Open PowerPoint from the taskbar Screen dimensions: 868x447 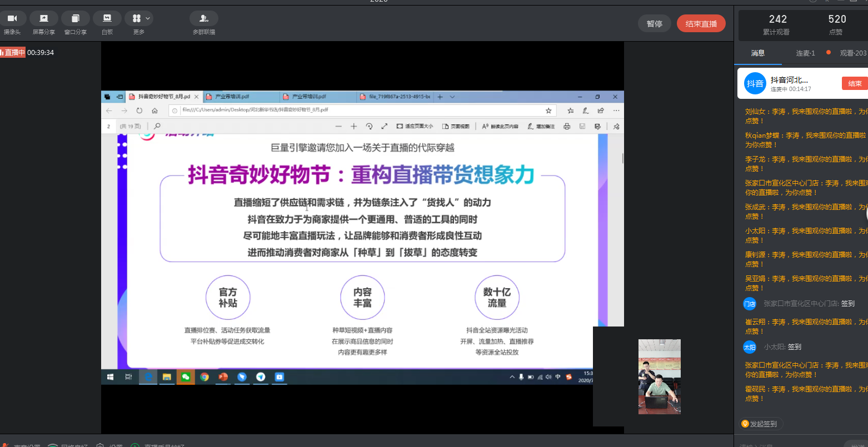(223, 377)
